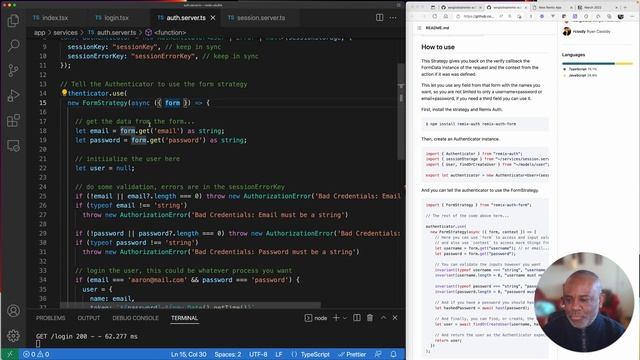Select the node terminal instance
640x360 pixels.
[316, 318]
